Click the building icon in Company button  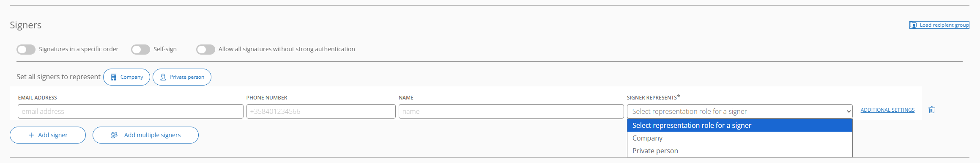coord(113,77)
